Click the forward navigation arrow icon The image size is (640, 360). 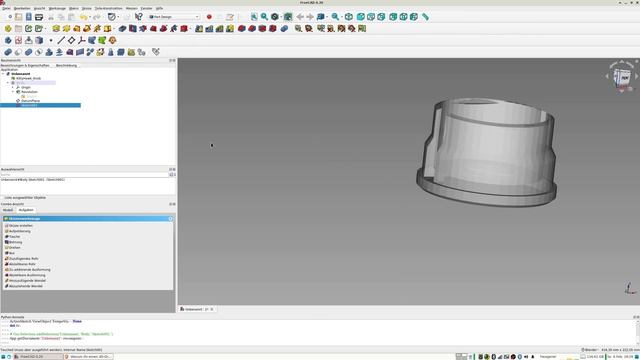tap(310, 17)
